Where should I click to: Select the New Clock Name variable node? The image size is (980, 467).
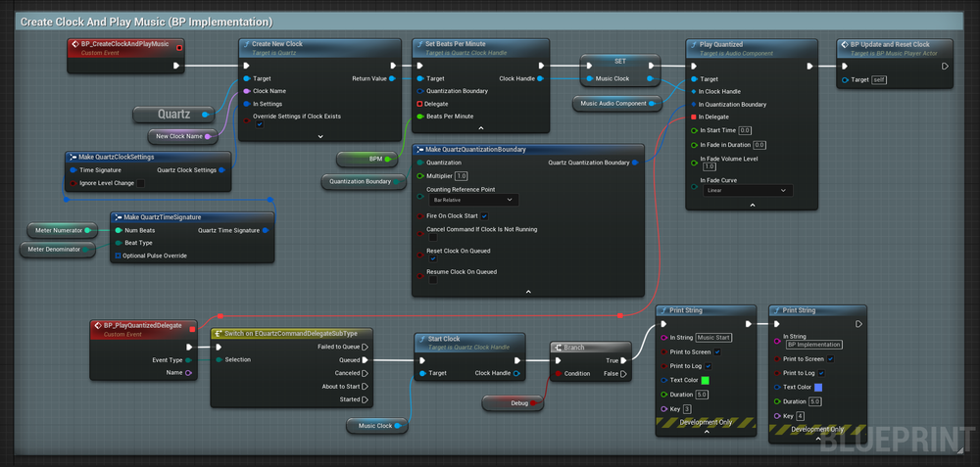[182, 136]
